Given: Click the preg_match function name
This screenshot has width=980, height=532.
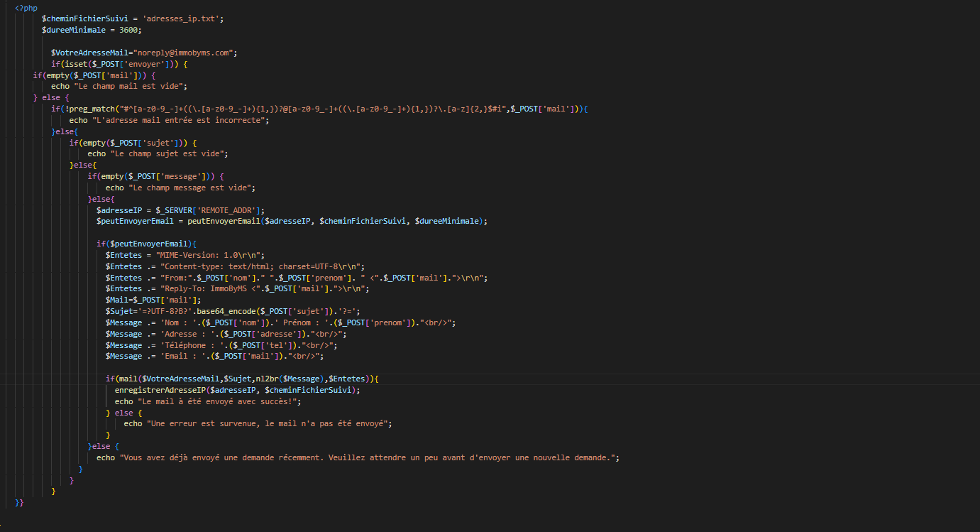Looking at the screenshot, I should 96,109.
